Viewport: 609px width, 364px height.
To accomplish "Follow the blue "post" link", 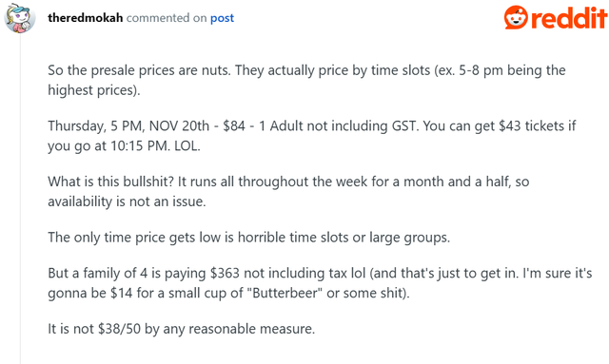I will click(x=222, y=18).
